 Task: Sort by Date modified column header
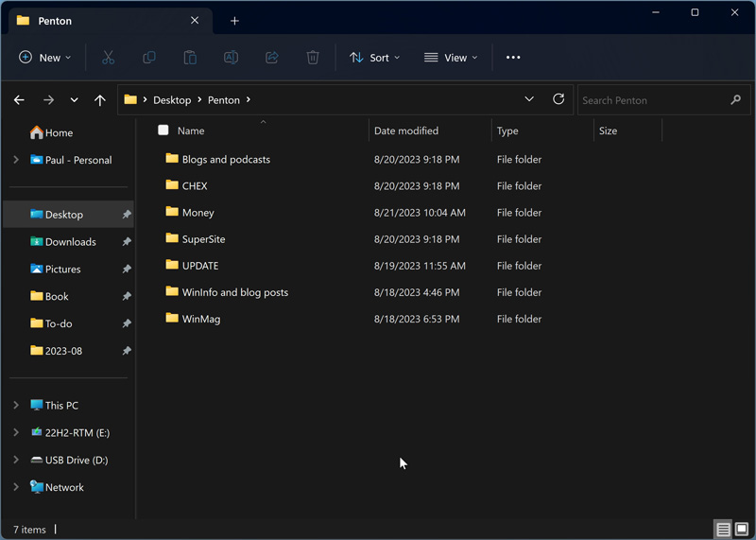tap(406, 131)
